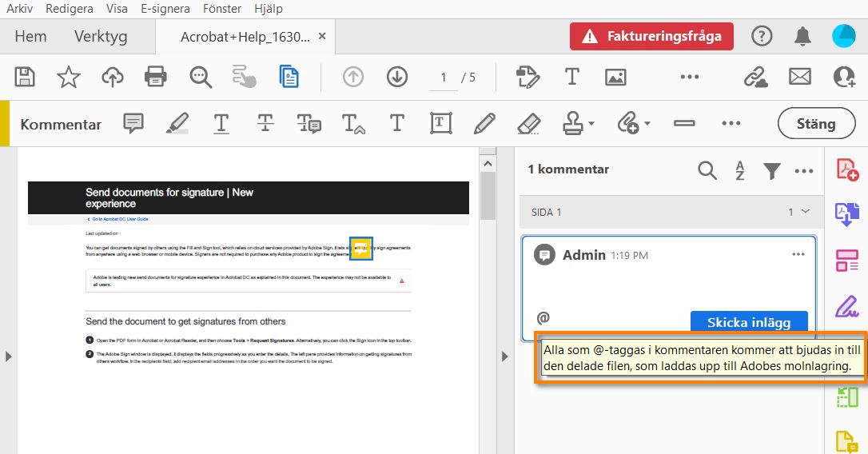Bookmark the file with the star icon
868x454 pixels.
(69, 77)
